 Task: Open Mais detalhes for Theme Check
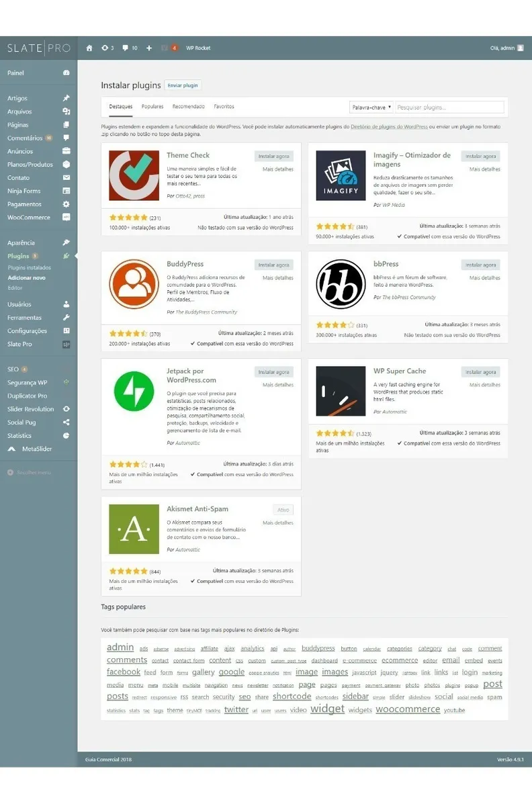[278, 169]
